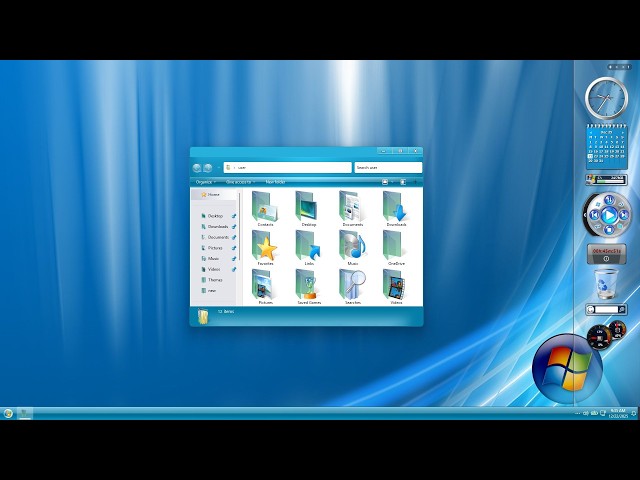Screen dimensions: 640x480
Task: Click the File Explorer taskbar button
Action: click(24, 413)
